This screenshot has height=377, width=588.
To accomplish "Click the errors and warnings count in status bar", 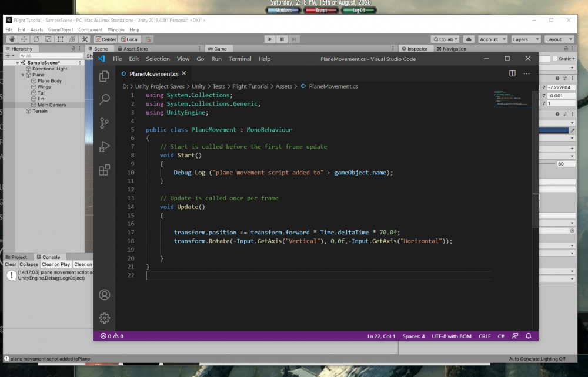I will pyautogui.click(x=112, y=336).
